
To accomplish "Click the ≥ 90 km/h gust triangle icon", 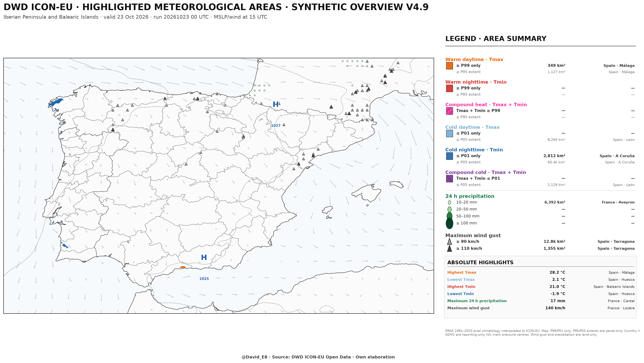I will [x=449, y=242].
